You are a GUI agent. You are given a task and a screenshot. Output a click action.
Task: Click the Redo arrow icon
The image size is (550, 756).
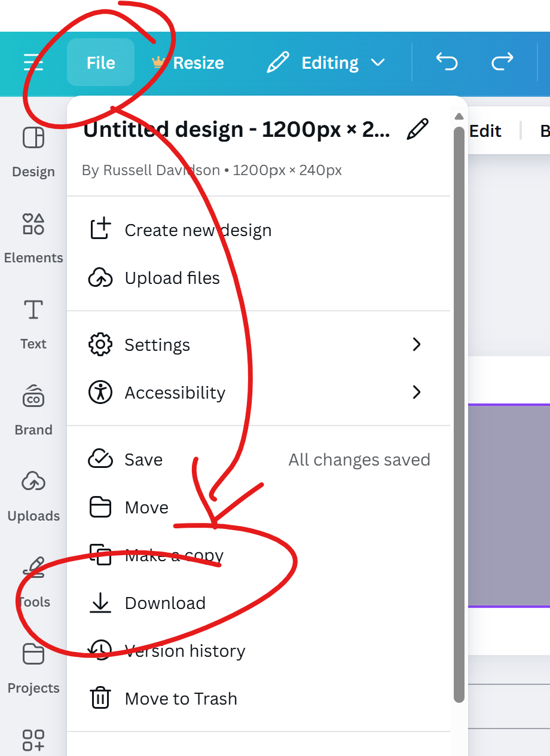(x=502, y=62)
